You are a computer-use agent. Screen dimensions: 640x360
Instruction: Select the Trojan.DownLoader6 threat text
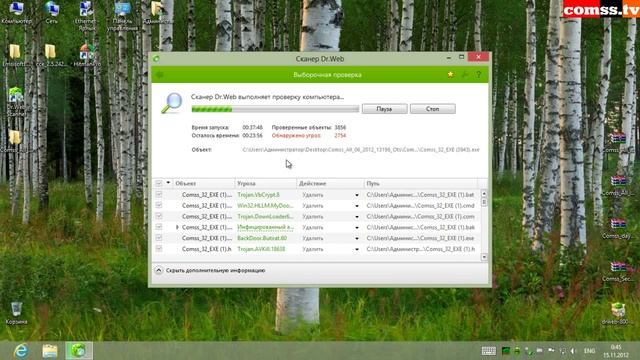click(265, 216)
